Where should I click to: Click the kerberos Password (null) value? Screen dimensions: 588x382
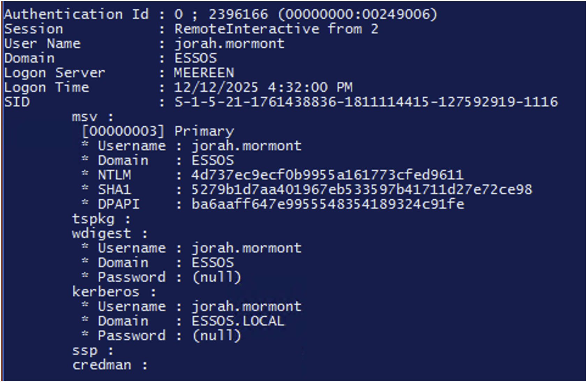pos(217,336)
